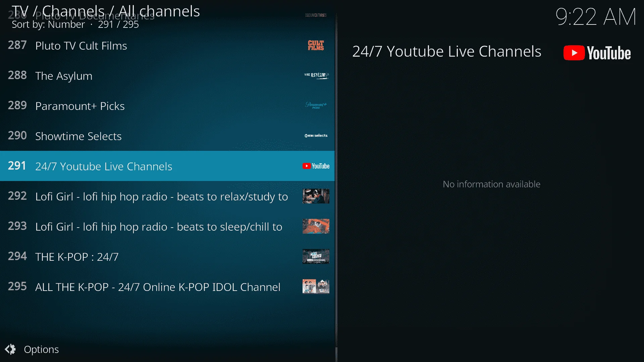Click channel number 295

click(17, 286)
